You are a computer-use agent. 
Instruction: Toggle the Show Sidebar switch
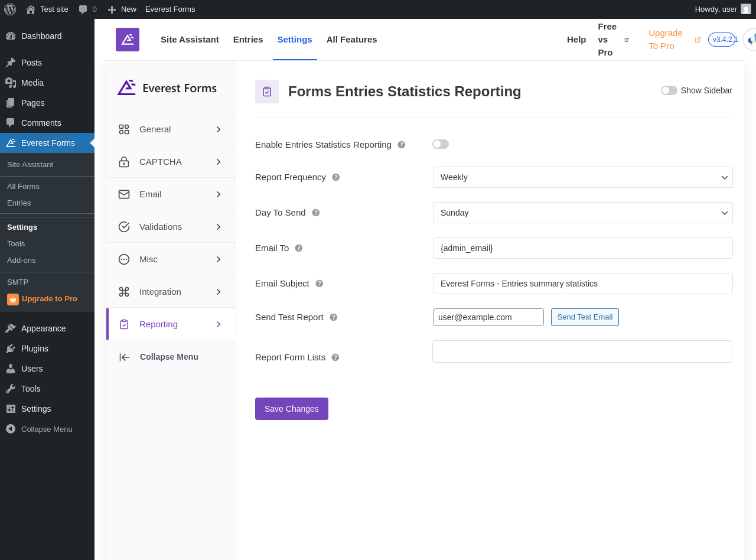pyautogui.click(x=669, y=90)
